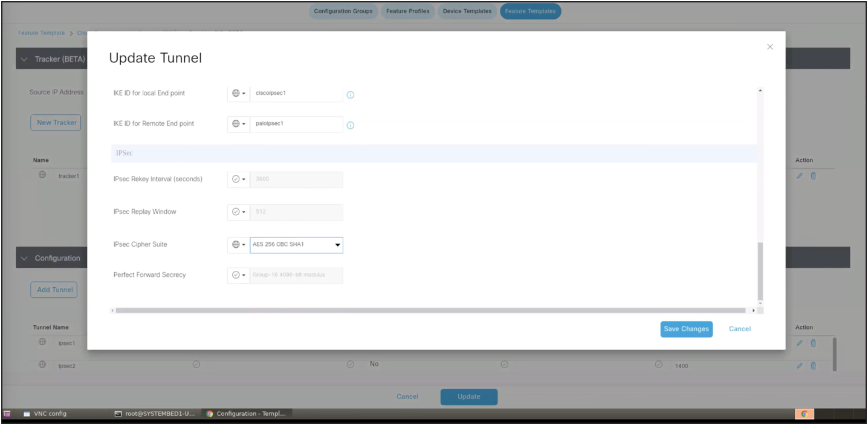The height and width of the screenshot is (425, 868).
Task: Open Chrome icon in system tray
Action: [804, 414]
